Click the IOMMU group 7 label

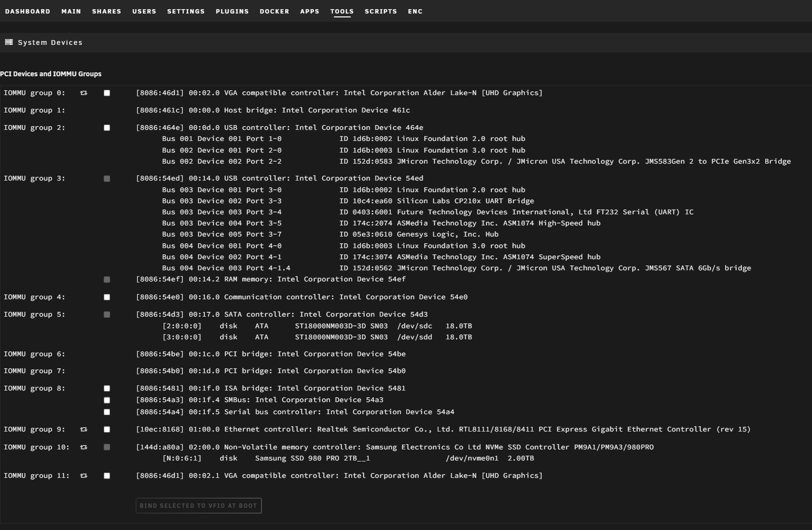[x=34, y=371]
